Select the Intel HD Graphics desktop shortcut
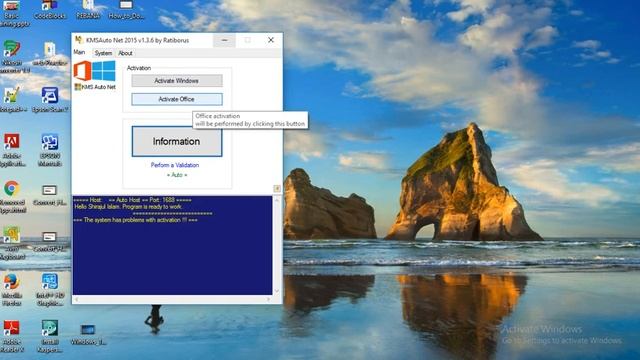 pos(50,290)
